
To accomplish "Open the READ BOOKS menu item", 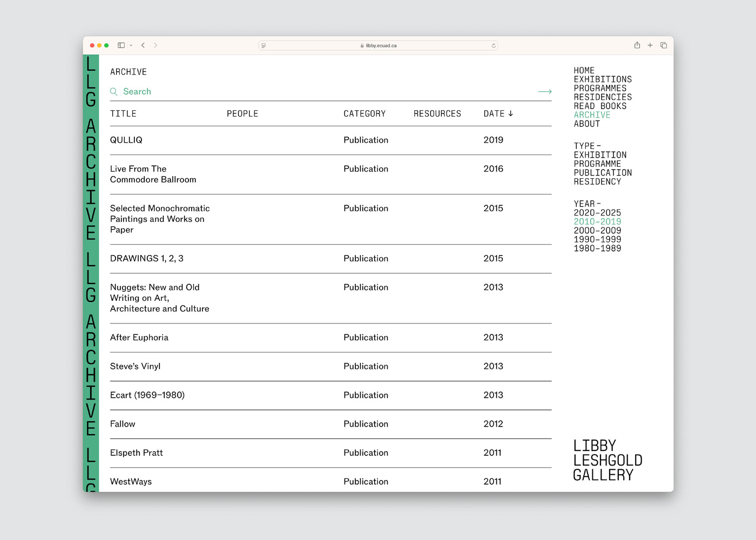I will tap(600, 106).
